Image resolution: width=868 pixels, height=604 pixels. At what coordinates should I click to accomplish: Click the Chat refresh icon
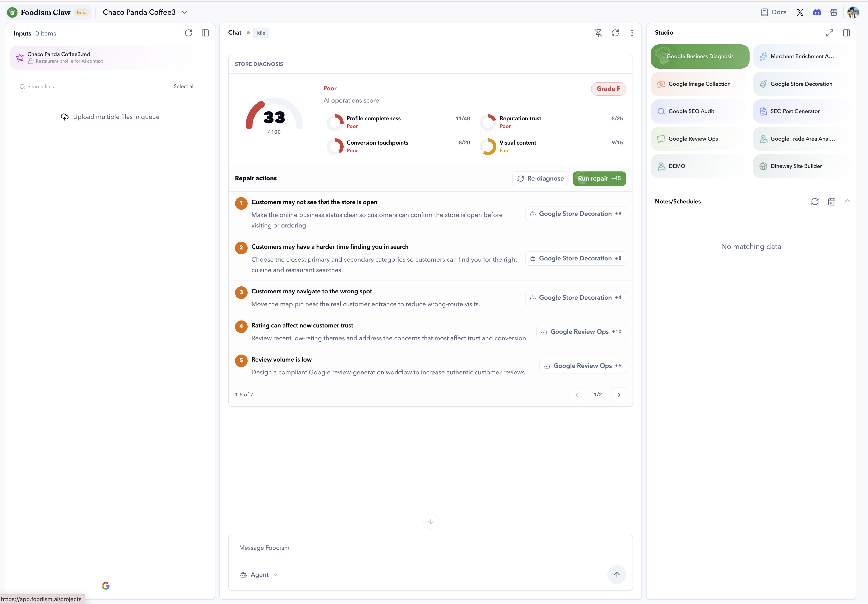click(x=615, y=33)
